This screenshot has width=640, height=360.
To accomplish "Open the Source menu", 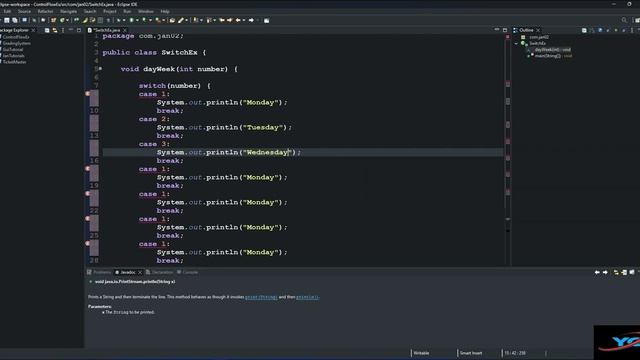I will click(x=24, y=11).
